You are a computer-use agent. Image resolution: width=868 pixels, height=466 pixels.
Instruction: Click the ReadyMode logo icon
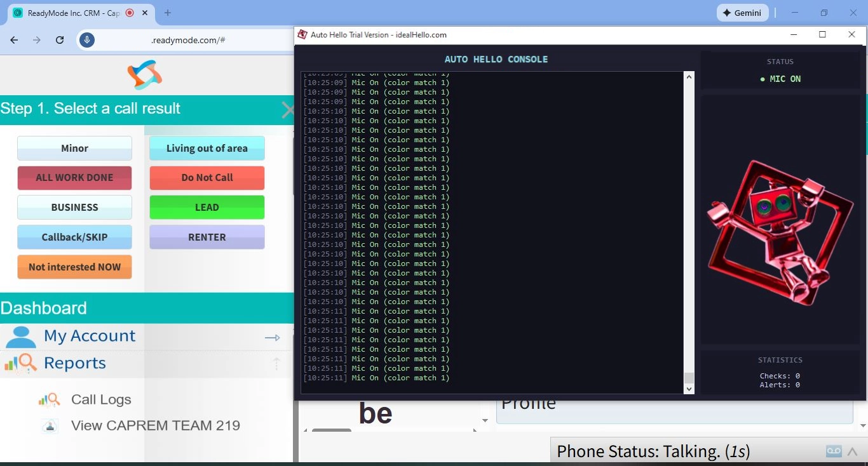145,75
